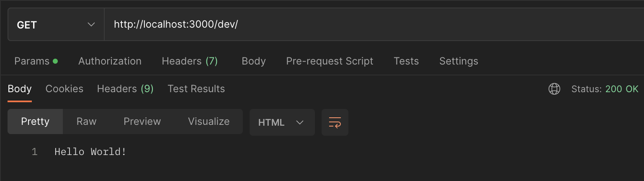
Task: Open the Test Results tab
Action: click(x=196, y=89)
